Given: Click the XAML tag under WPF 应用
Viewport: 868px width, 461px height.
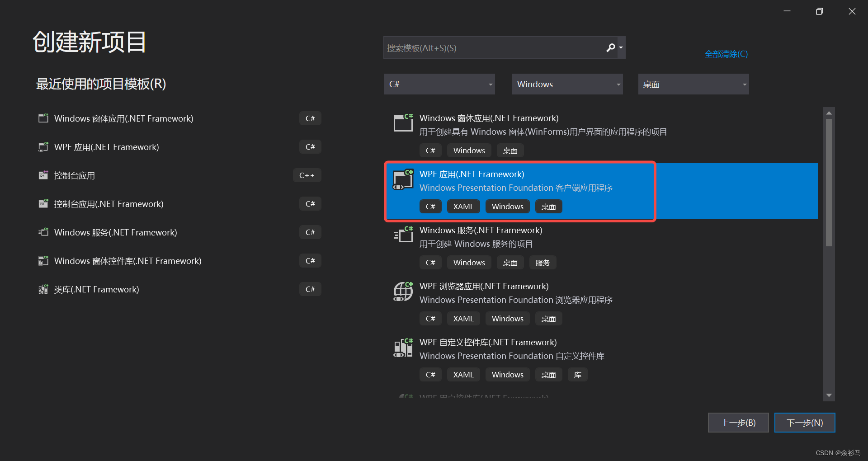Looking at the screenshot, I should 463,206.
